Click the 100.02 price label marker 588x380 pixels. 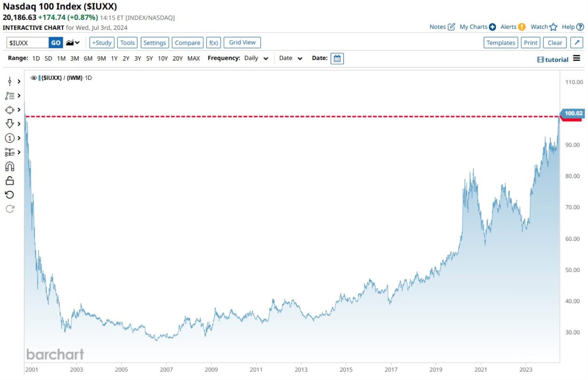[x=573, y=114]
